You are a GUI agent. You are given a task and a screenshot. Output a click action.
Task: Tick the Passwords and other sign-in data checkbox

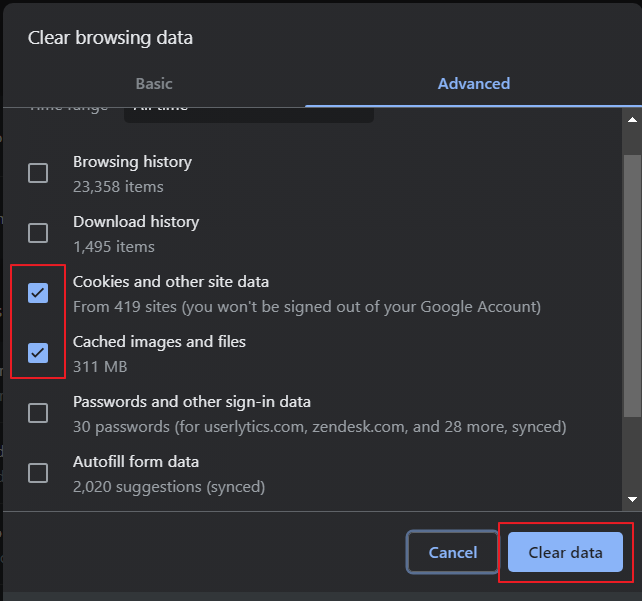click(x=38, y=413)
